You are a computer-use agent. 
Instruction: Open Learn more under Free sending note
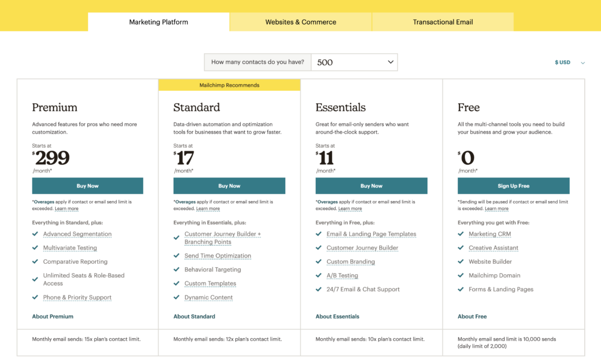tap(497, 209)
